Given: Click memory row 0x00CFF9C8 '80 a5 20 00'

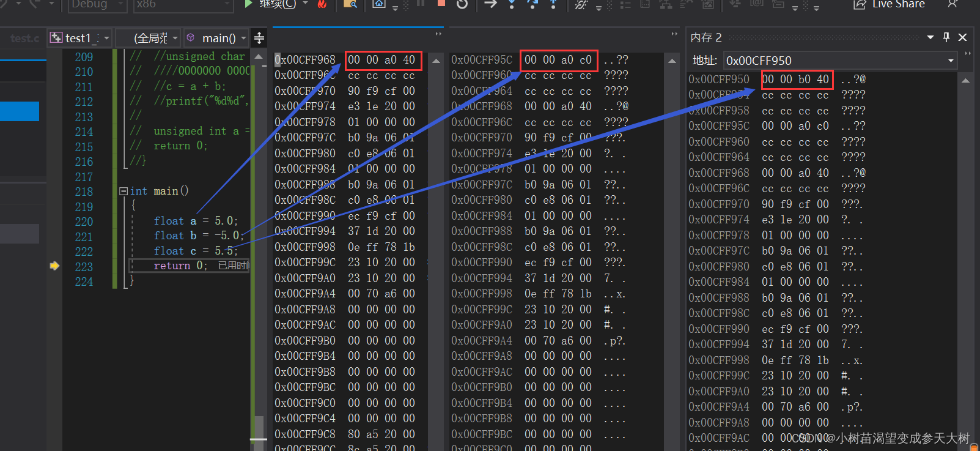Looking at the screenshot, I should coord(345,434).
